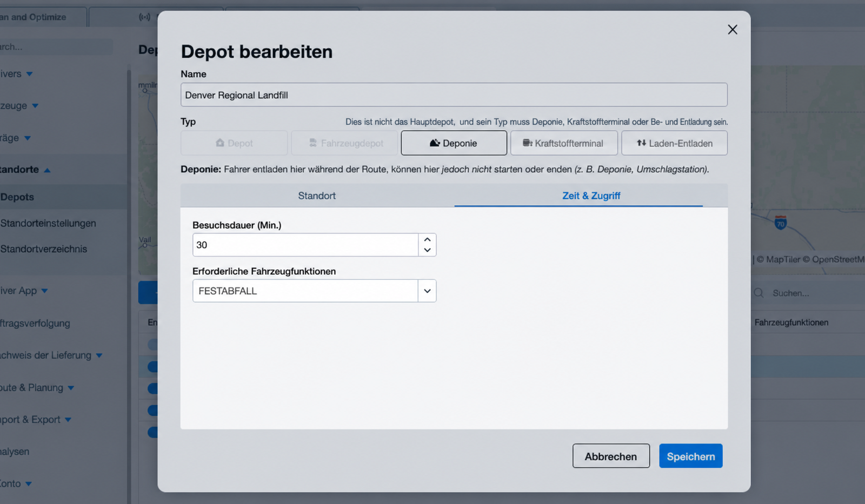Expand the Aufträge sidebar section
This screenshot has width=865, height=504.
pos(27,138)
